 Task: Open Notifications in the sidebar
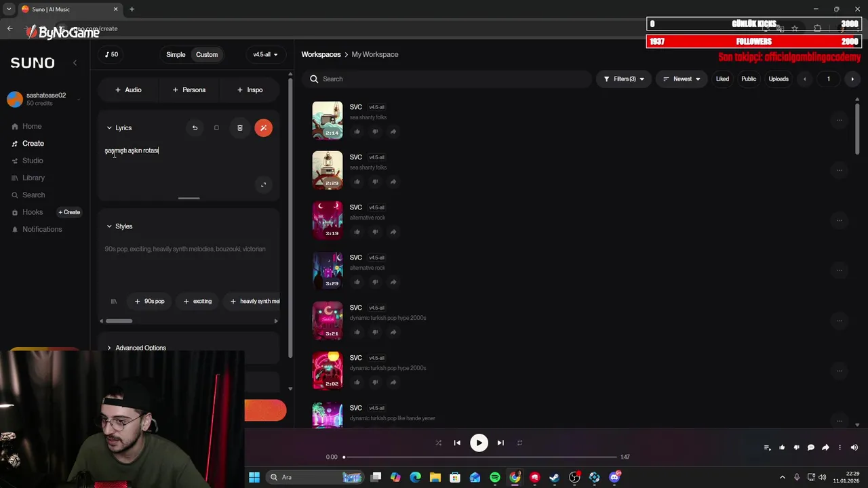click(37, 229)
